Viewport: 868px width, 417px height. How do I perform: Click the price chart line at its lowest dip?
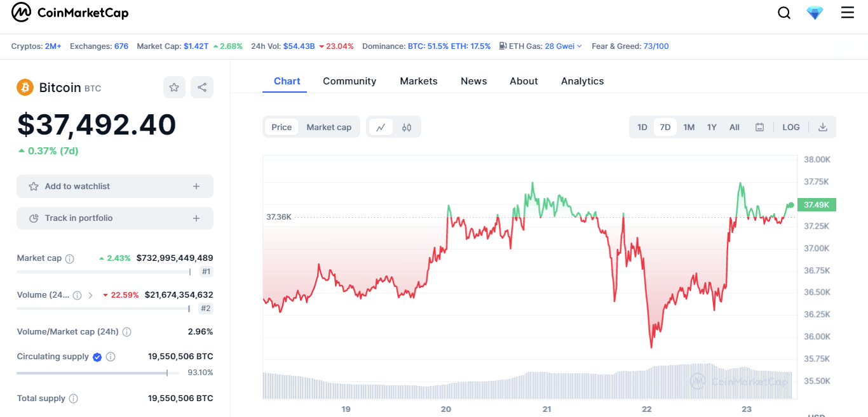point(651,347)
